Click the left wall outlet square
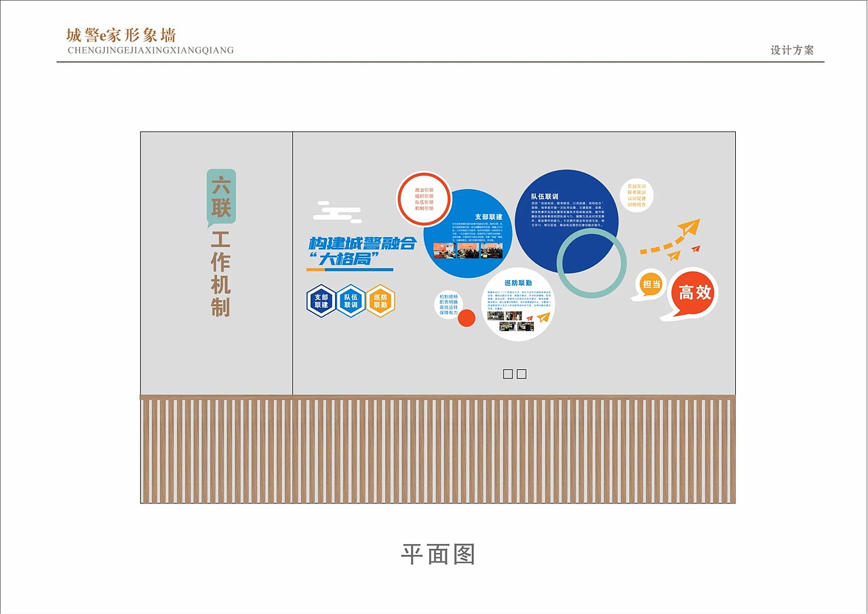The image size is (868, 614). click(x=509, y=374)
